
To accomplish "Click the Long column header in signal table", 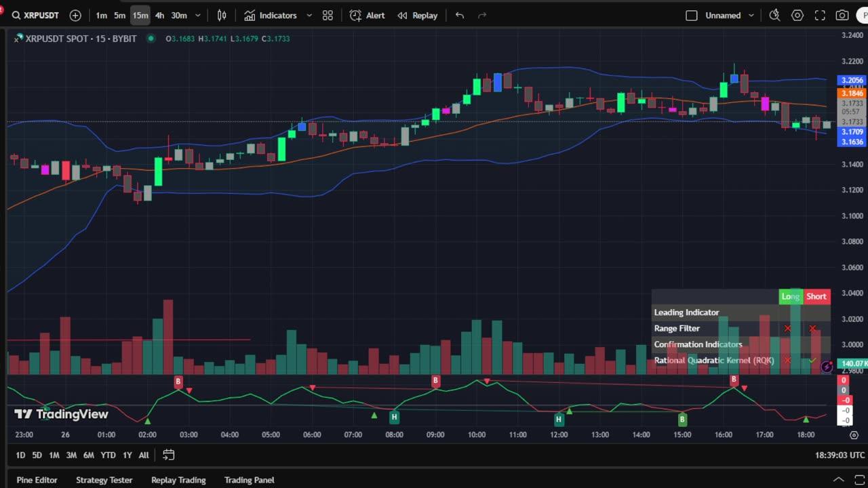I will (x=791, y=296).
